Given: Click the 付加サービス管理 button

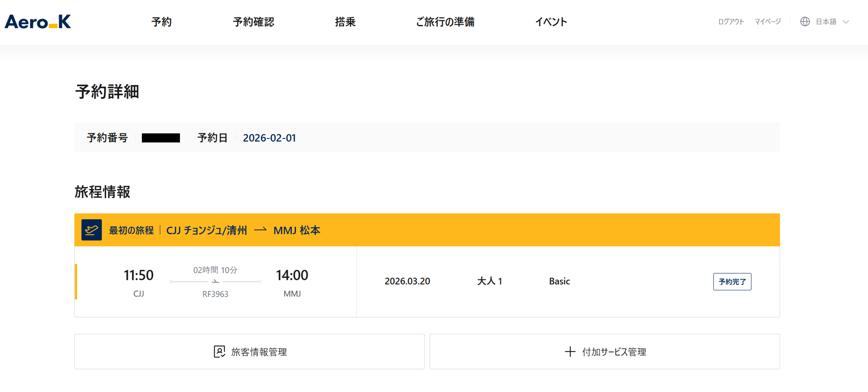Looking at the screenshot, I should tap(605, 352).
